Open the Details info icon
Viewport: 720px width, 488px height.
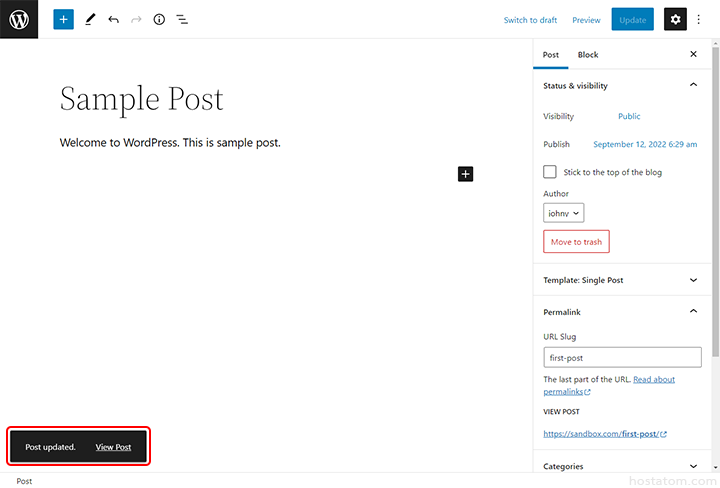[159, 19]
